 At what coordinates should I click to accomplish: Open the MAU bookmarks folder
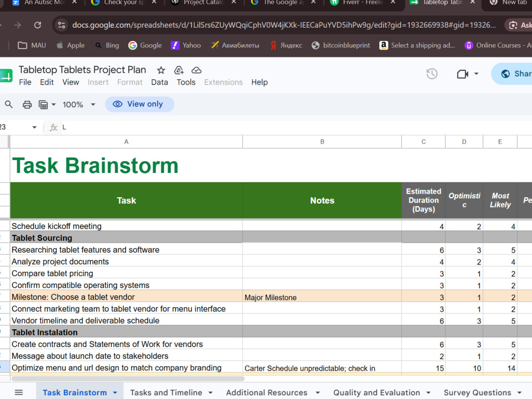pos(31,45)
